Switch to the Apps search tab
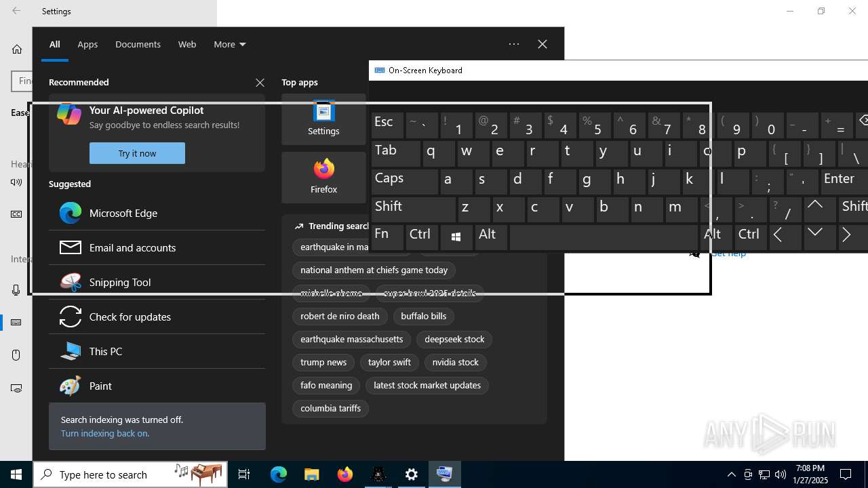Screen dimensions: 868x488 [x=87, y=44]
